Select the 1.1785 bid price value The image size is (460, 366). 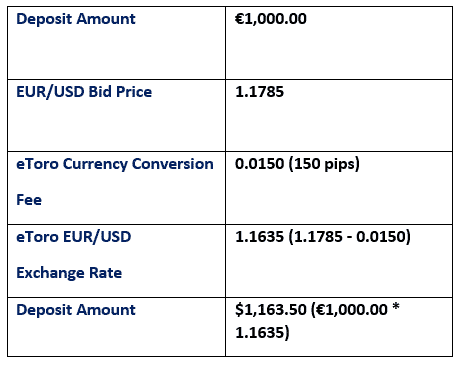point(259,92)
